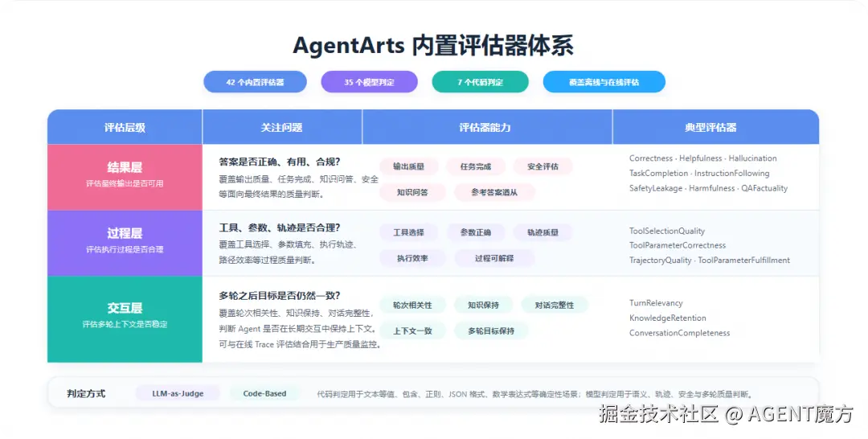Select the "安全评估" chip

[x=542, y=166]
